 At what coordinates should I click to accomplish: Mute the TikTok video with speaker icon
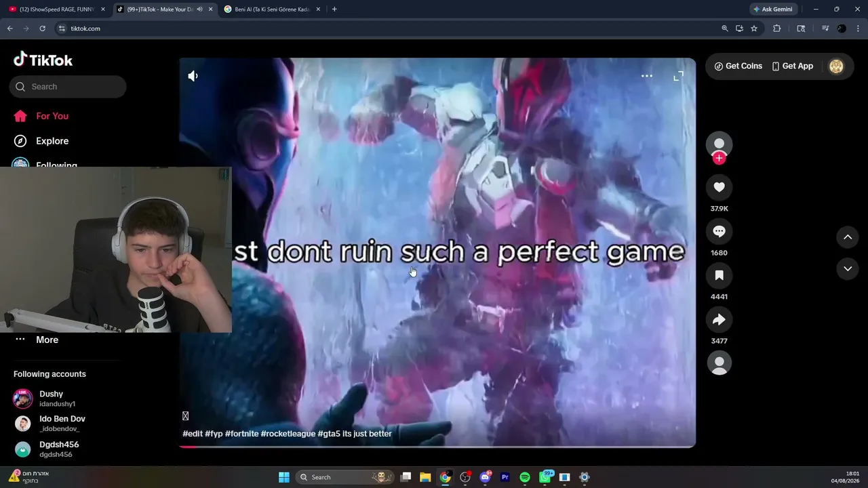pyautogui.click(x=193, y=76)
